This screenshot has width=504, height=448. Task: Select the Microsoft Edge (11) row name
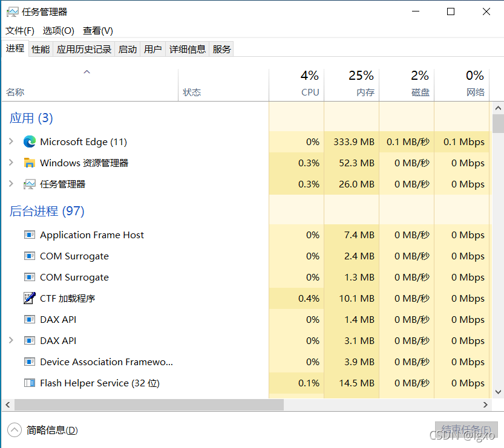point(83,141)
